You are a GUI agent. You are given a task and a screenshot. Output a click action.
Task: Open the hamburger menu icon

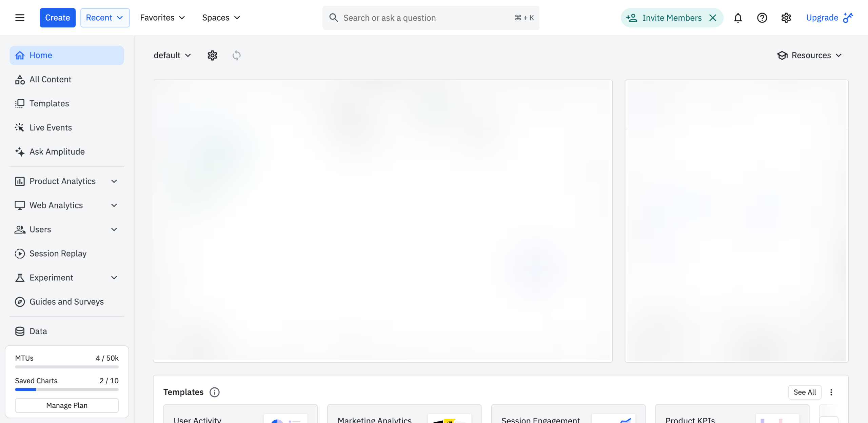coord(20,18)
